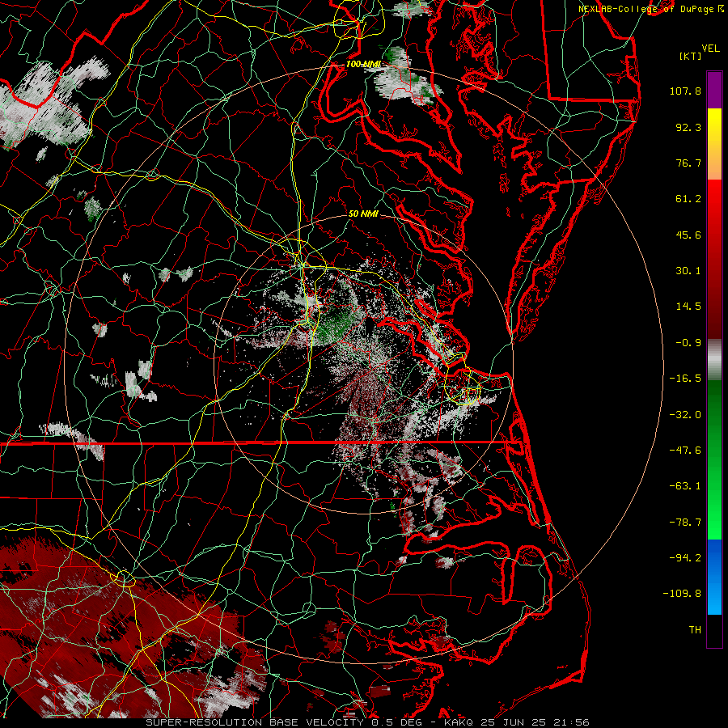Click the -78.7 velocity scale value

click(x=685, y=523)
